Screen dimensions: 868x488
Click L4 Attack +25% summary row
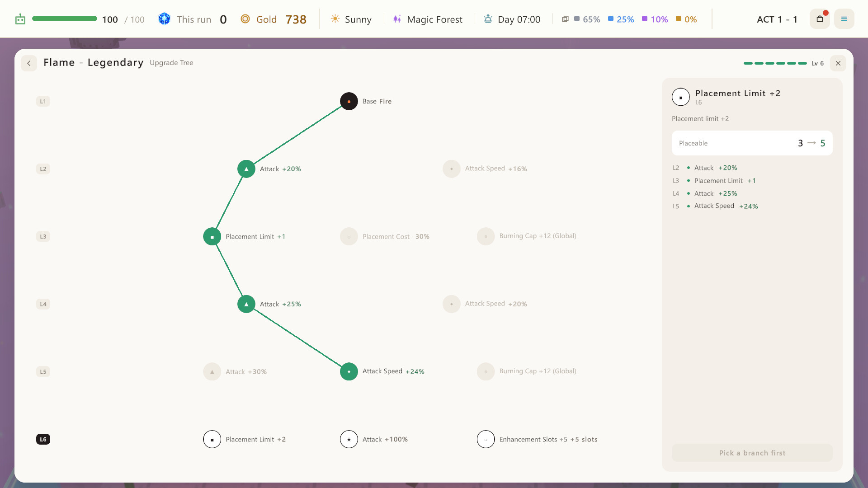pos(705,193)
